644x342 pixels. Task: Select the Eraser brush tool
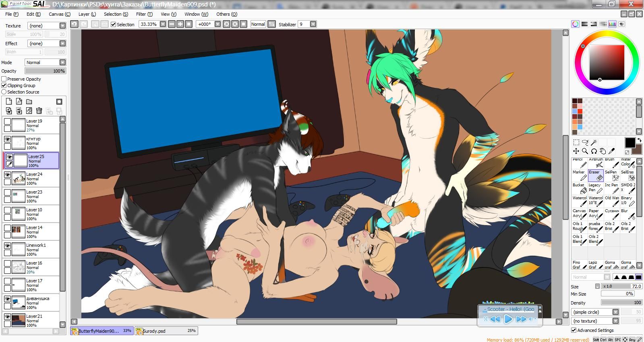coord(596,175)
